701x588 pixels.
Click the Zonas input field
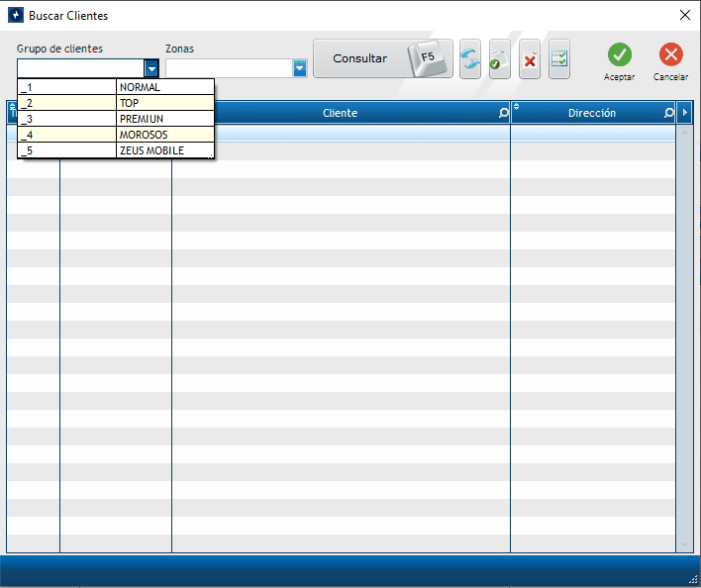click(230, 69)
